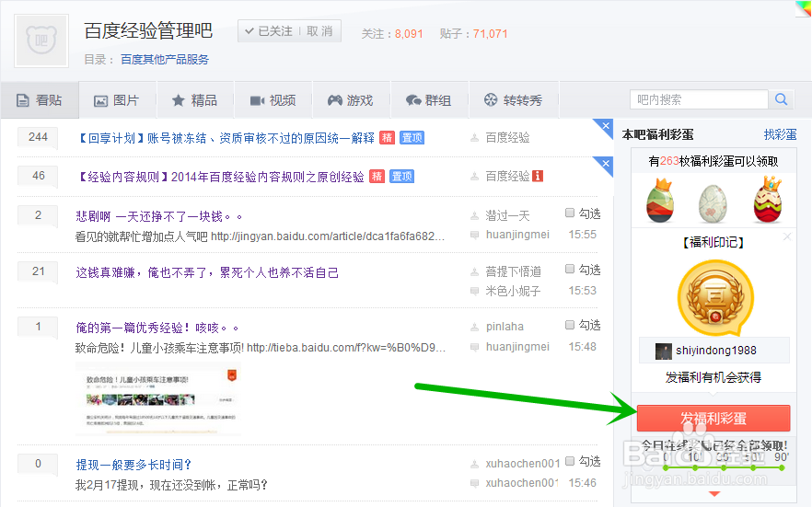This screenshot has height=507, width=812.
Task: Click author name pinlaha
Action: click(x=505, y=327)
